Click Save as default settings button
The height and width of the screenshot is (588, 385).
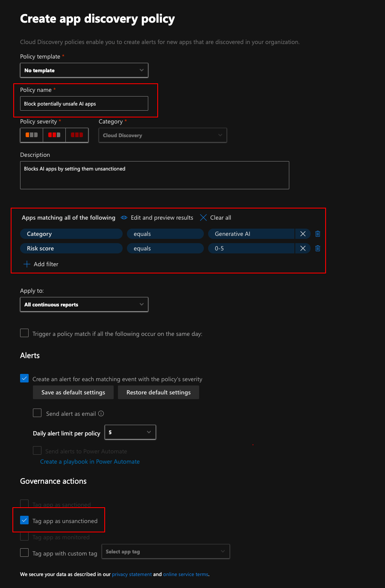click(73, 392)
